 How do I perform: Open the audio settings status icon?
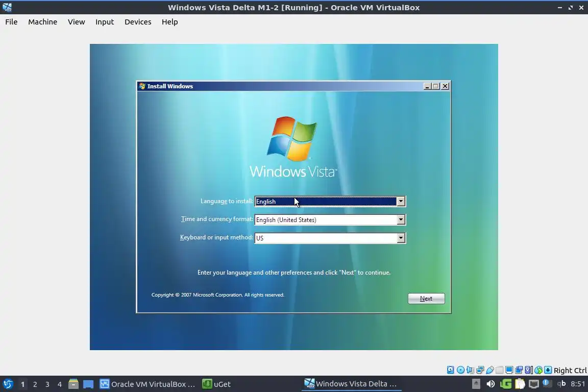(470, 370)
